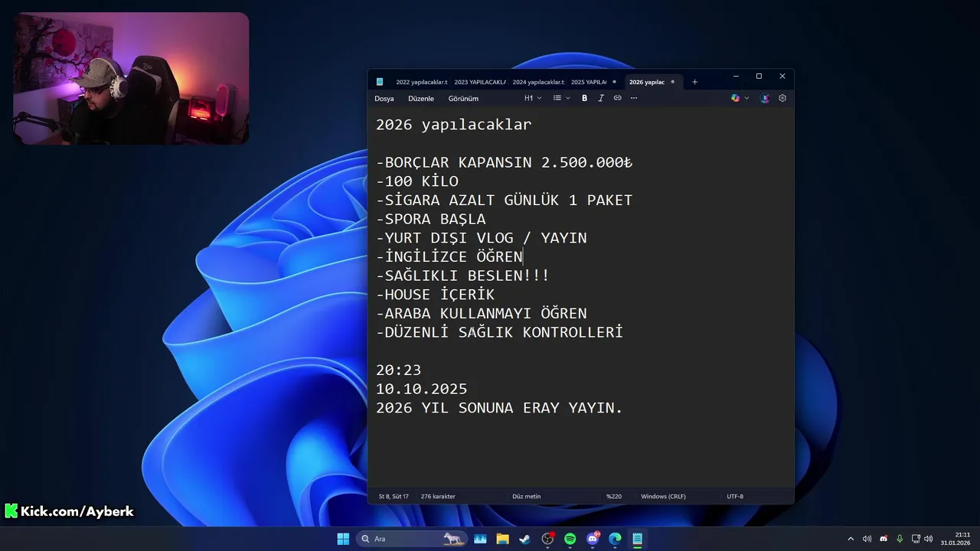Click the line -100 KİLO
The image size is (980, 551).
pos(417,181)
